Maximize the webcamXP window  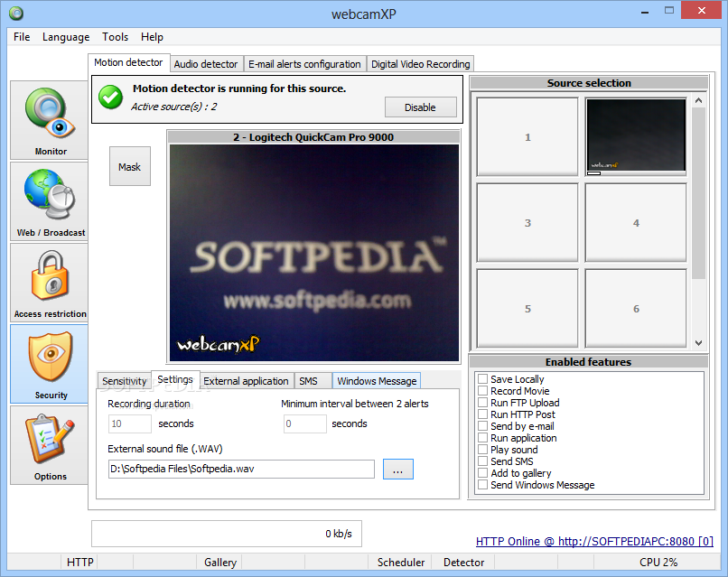click(x=669, y=10)
